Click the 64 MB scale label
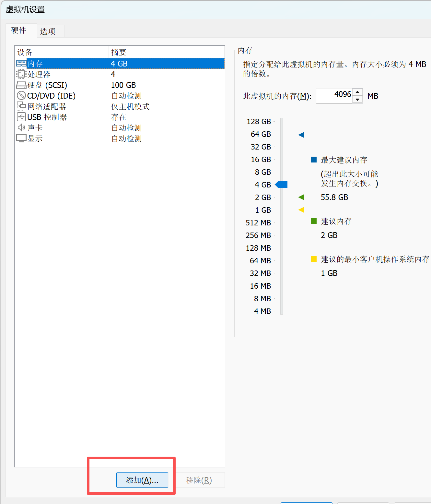Image resolution: width=431 pixels, height=504 pixels. (260, 260)
